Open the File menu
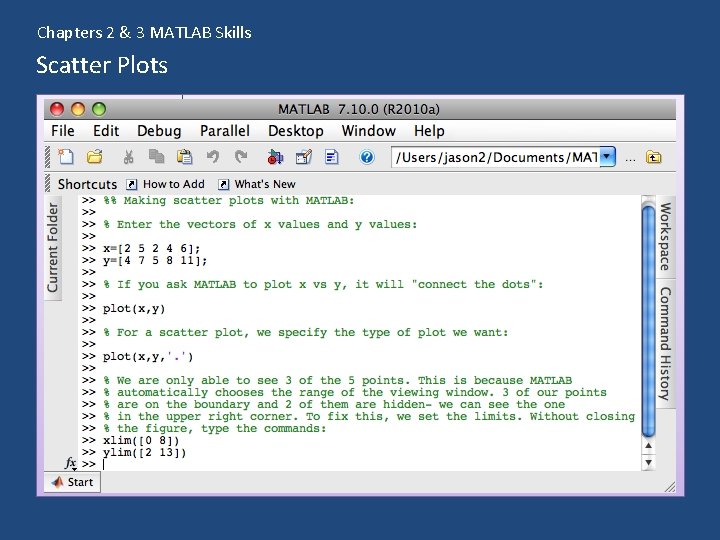 tap(63, 131)
